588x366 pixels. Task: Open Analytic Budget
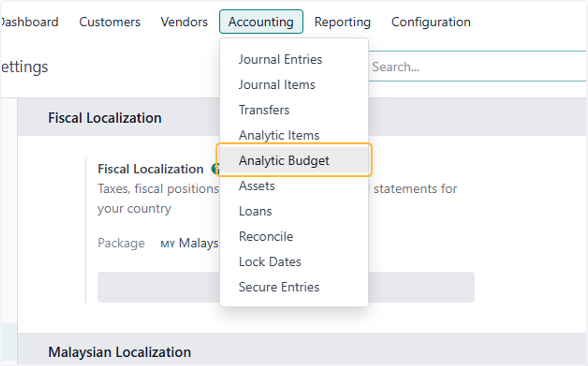294,160
